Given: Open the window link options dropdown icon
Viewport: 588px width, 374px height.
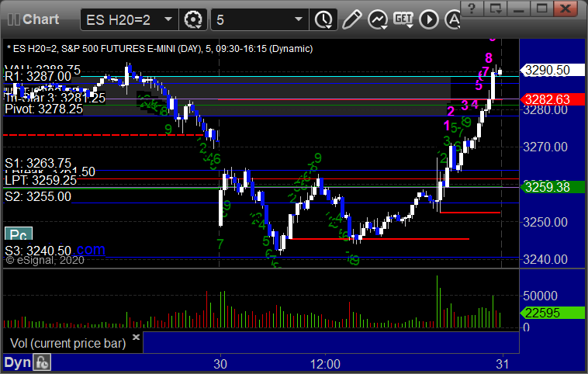Looking at the screenshot, I should tap(496, 8).
